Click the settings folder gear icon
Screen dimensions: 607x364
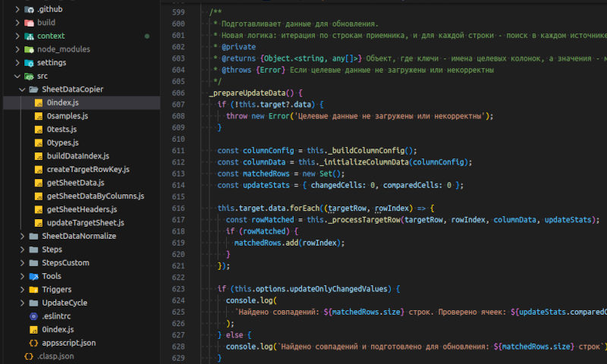tap(29, 63)
